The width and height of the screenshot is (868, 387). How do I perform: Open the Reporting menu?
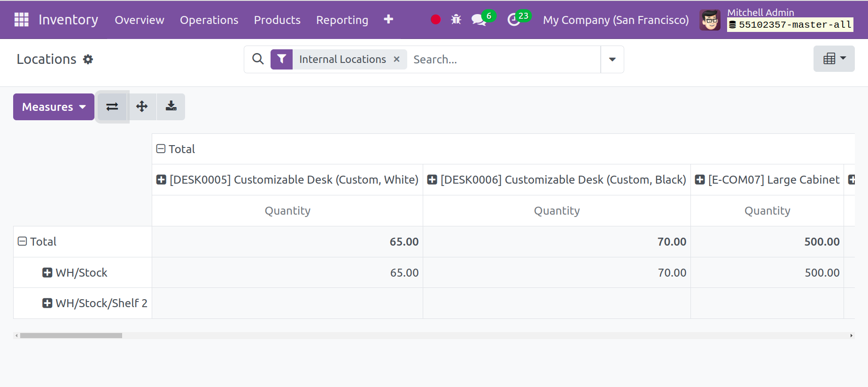click(342, 20)
